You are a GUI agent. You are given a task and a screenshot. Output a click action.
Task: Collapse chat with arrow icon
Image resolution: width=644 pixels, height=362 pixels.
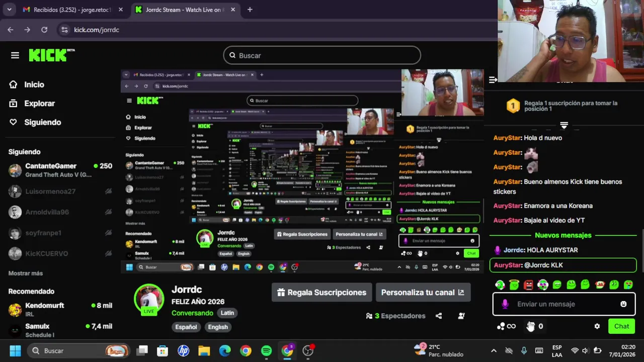(x=493, y=80)
